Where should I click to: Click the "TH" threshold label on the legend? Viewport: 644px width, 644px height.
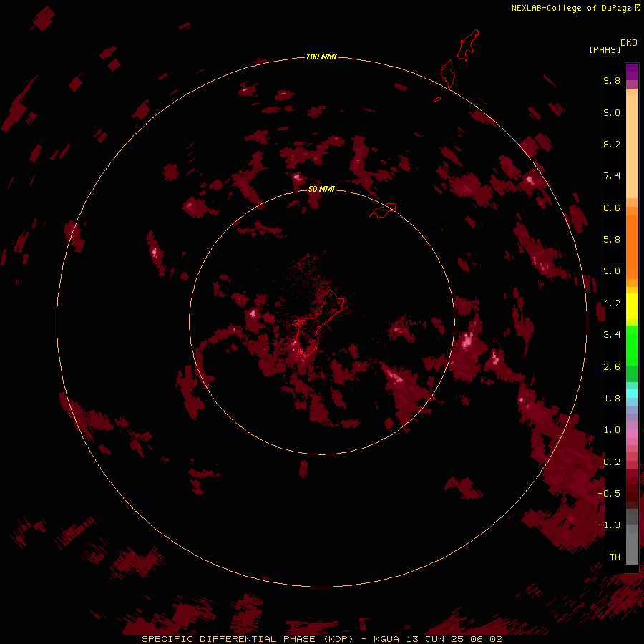[615, 557]
